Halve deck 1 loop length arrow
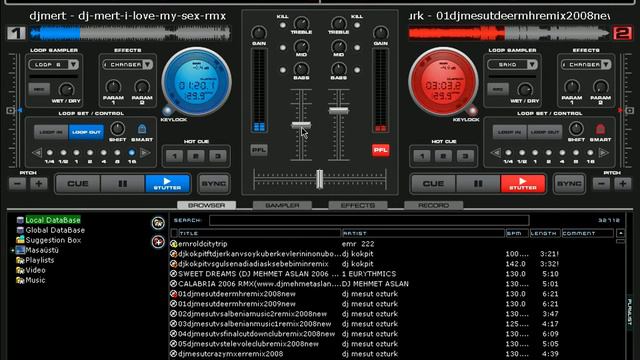The height and width of the screenshot is (360, 640). click(37, 153)
